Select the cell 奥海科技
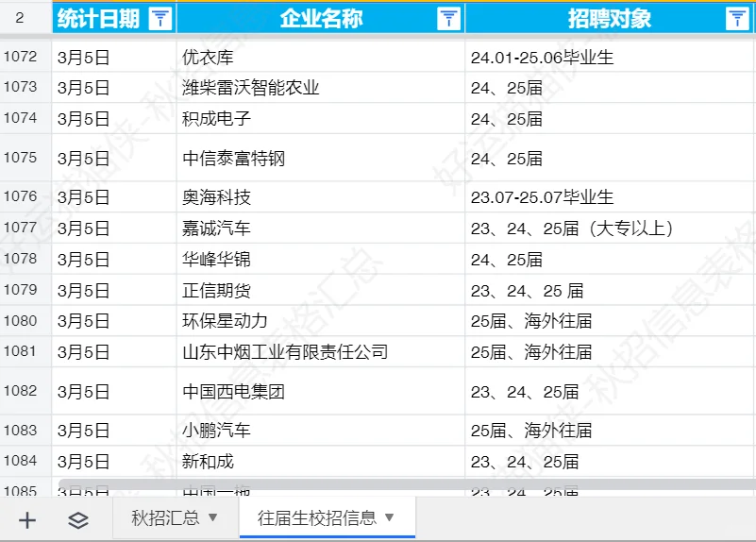This screenshot has width=756, height=542. pyautogui.click(x=321, y=196)
